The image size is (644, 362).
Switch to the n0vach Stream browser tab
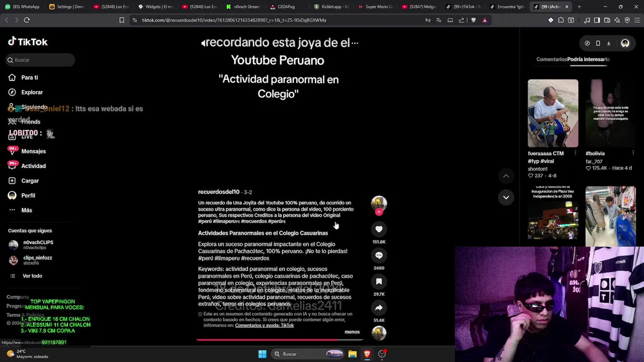pos(244,7)
